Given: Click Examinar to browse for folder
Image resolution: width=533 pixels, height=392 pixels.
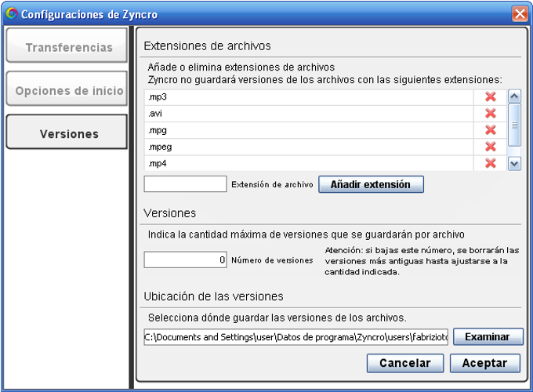Looking at the screenshot, I should 488,336.
